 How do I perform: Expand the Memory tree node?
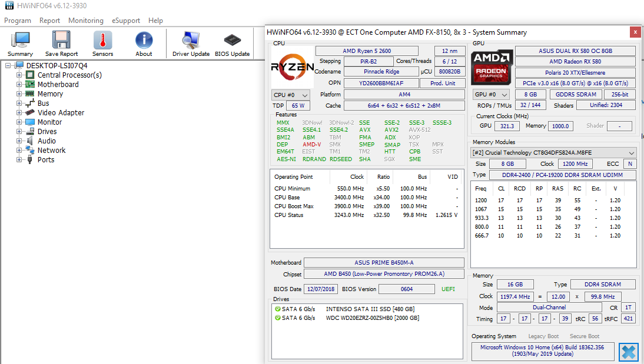coord(19,93)
